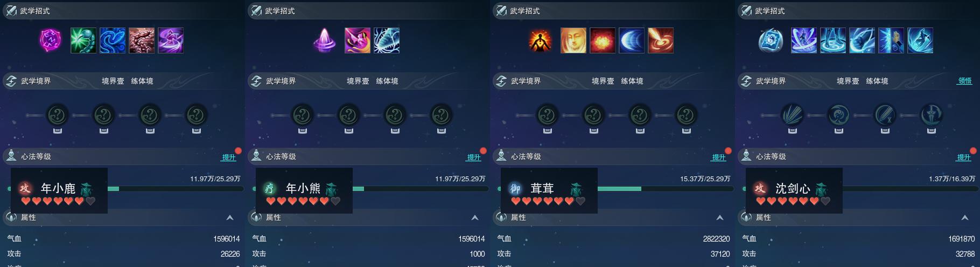
Task: Collapse the 属性 panel under 年小熊
Action: click(475, 217)
